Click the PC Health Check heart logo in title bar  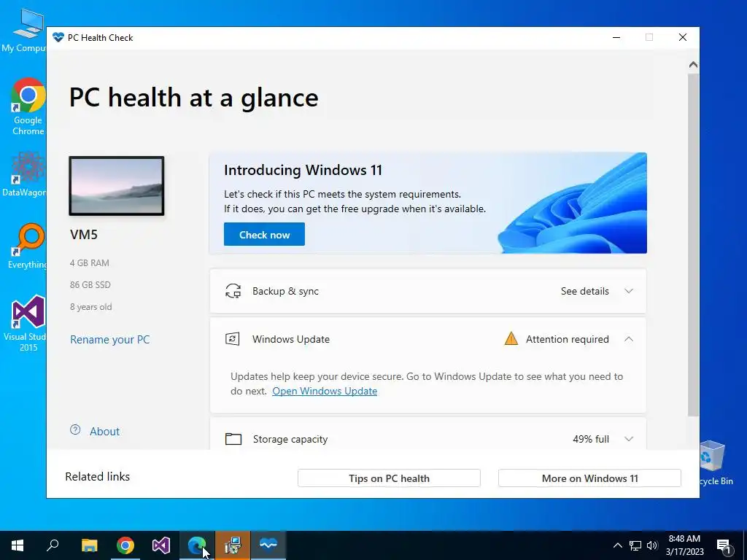[58, 37]
